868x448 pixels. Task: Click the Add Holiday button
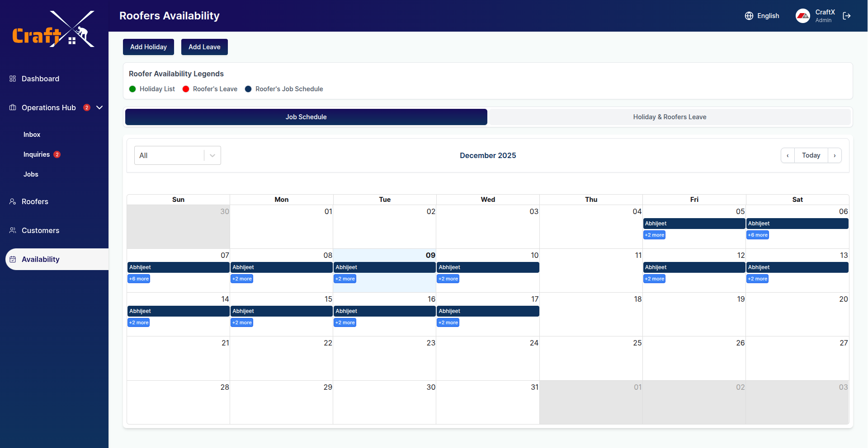[x=148, y=47]
